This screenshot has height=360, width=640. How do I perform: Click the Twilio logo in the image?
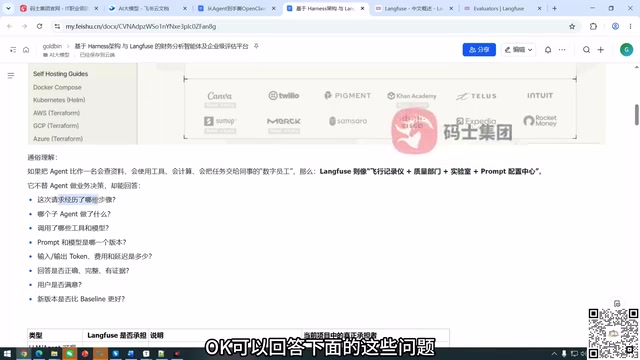point(284,96)
